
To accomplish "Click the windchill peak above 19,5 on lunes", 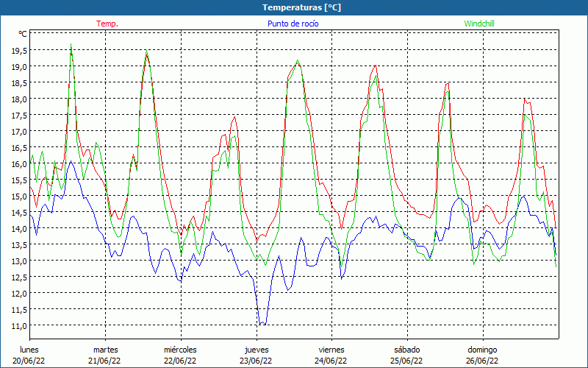I will point(71,45).
